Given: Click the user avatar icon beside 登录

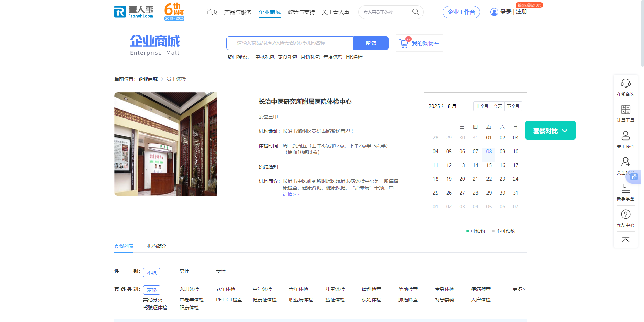Looking at the screenshot, I should tap(494, 12).
